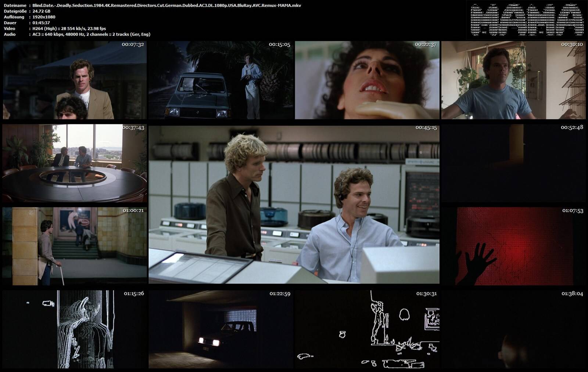
Task: Select the duration value 01:45:37
Action: tap(41, 23)
